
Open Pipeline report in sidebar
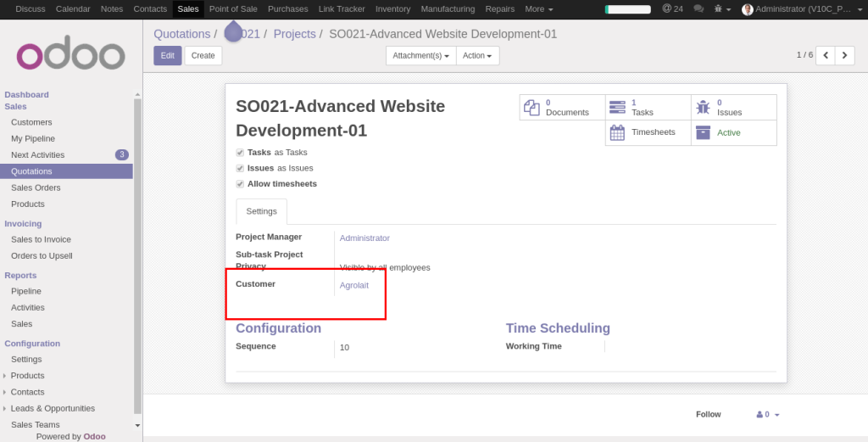pos(26,291)
